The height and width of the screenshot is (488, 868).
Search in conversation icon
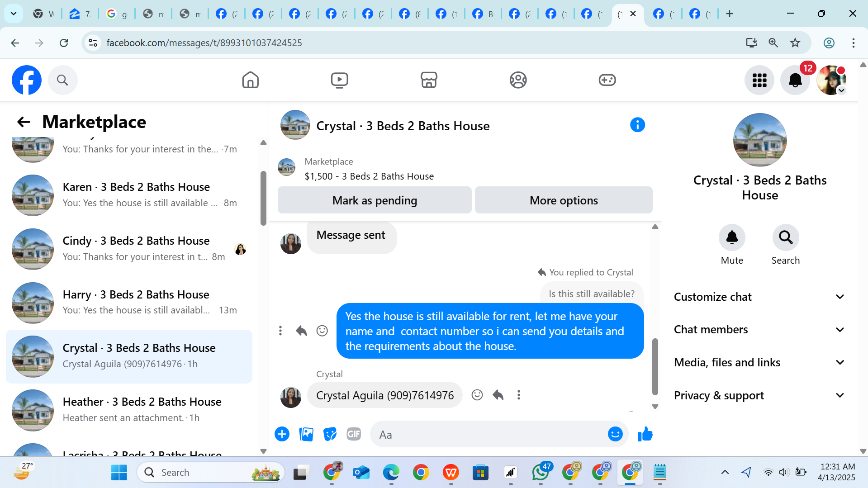(786, 237)
